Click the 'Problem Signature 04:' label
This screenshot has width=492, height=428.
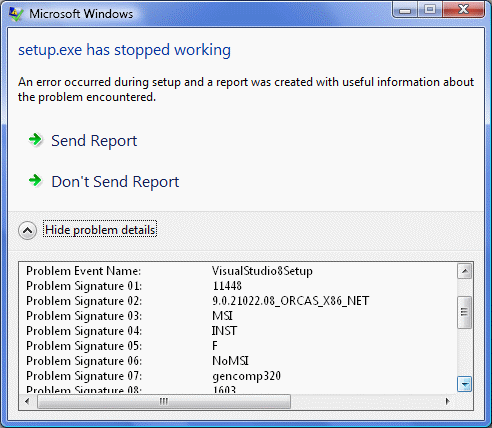click(84, 331)
